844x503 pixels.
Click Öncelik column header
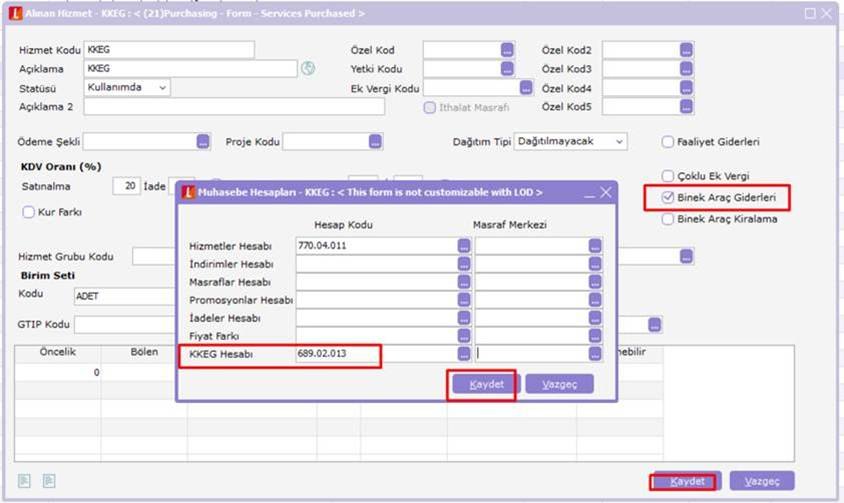click(x=58, y=352)
